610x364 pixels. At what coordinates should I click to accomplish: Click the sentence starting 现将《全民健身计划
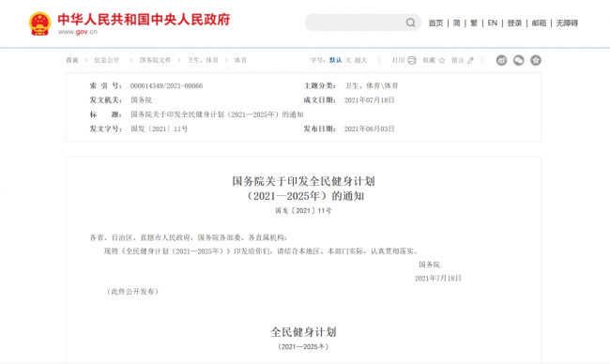[x=261, y=251]
